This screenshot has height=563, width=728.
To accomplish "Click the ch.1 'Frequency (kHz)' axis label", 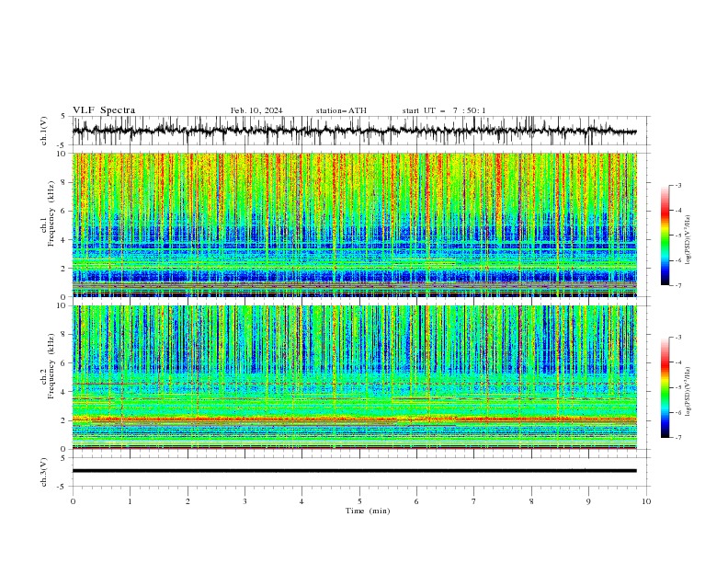I will [x=51, y=213].
